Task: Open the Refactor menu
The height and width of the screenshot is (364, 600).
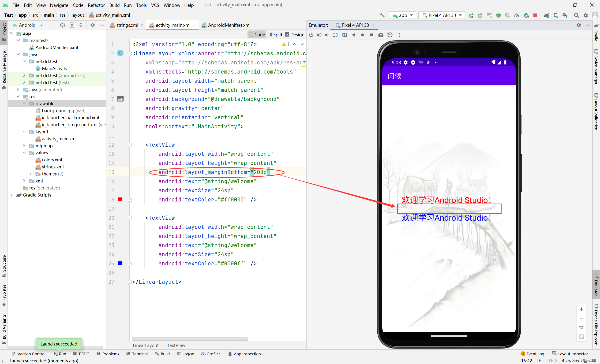Action: 96,5
